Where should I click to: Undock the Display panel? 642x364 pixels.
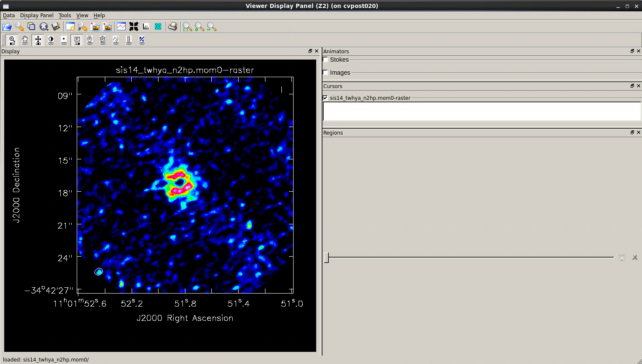(x=310, y=51)
